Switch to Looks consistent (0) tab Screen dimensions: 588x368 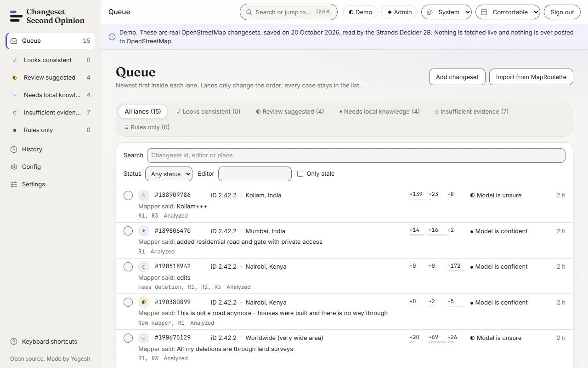[208, 111]
